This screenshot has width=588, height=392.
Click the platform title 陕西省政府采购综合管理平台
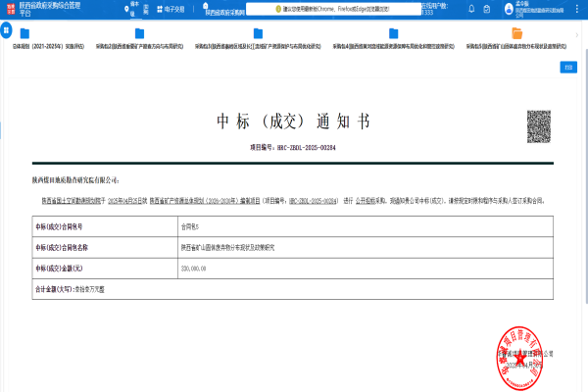50,10
